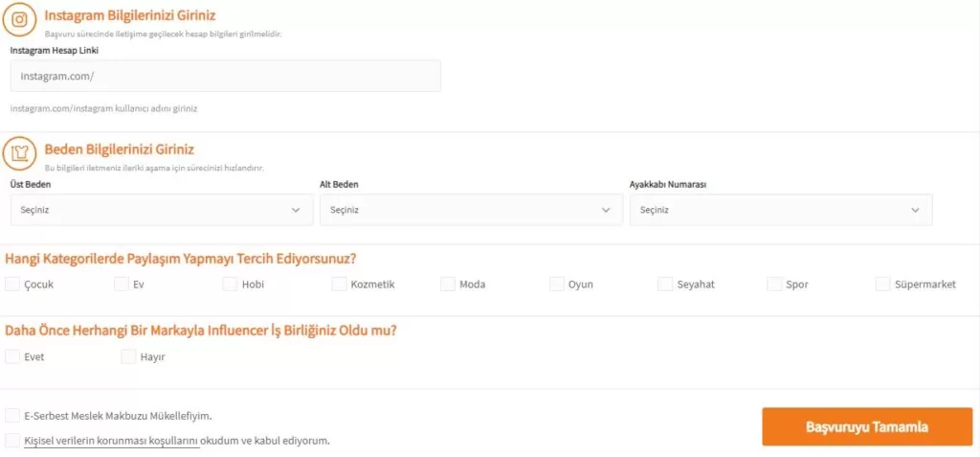Open the Kişisel verilerin korunması koşullarını link

(111, 441)
